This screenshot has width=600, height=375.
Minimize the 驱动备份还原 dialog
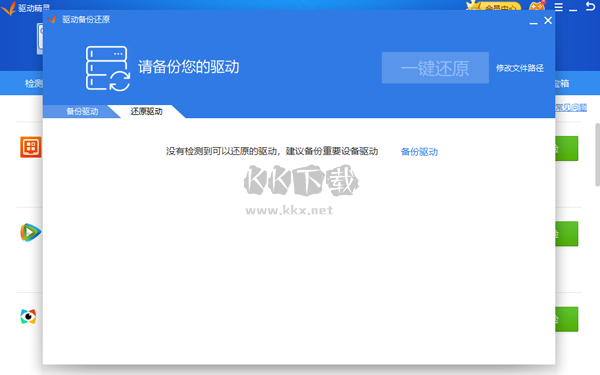click(x=533, y=22)
